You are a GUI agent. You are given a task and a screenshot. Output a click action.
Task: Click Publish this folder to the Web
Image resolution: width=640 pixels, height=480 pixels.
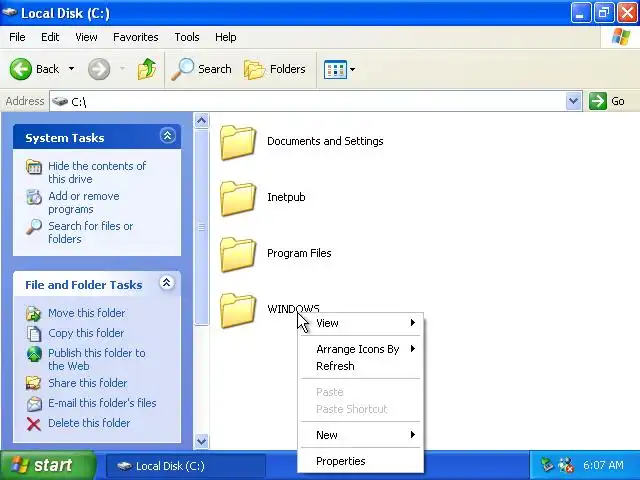click(97, 359)
